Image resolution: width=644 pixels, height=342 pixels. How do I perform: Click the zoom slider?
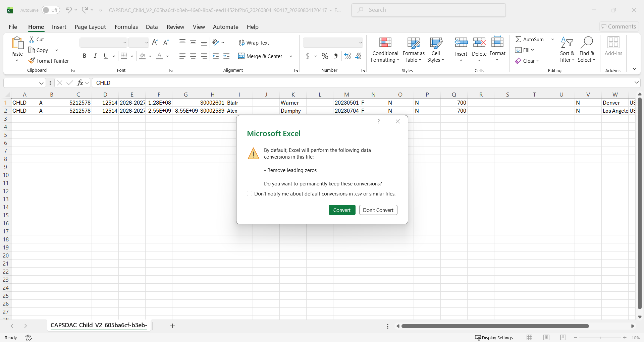click(x=600, y=338)
